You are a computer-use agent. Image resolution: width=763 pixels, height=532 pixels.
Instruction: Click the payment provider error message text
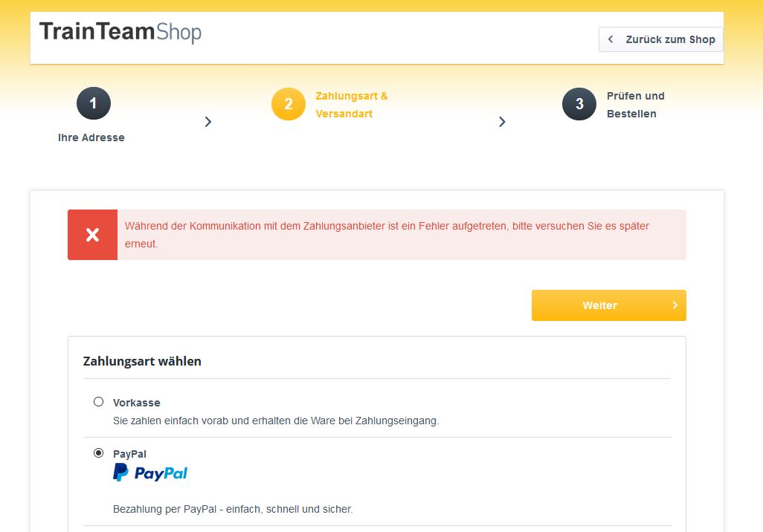pos(387,235)
